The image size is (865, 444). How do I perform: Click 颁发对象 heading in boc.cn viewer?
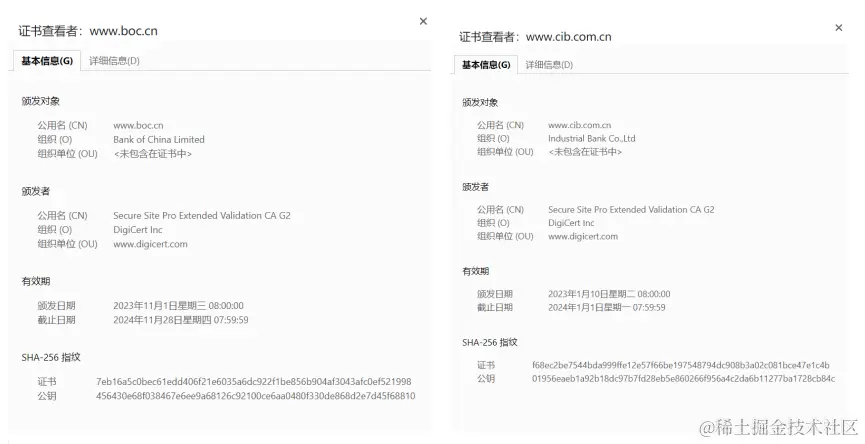pos(41,101)
